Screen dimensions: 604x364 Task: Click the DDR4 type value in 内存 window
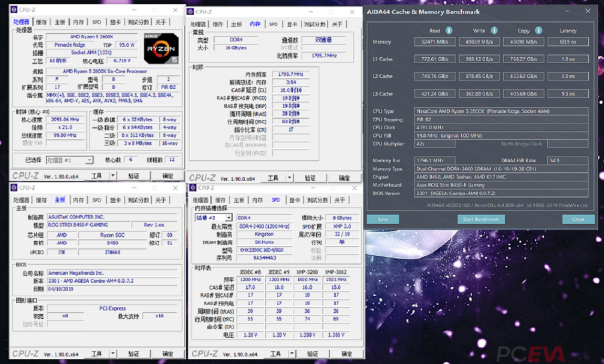click(236, 40)
